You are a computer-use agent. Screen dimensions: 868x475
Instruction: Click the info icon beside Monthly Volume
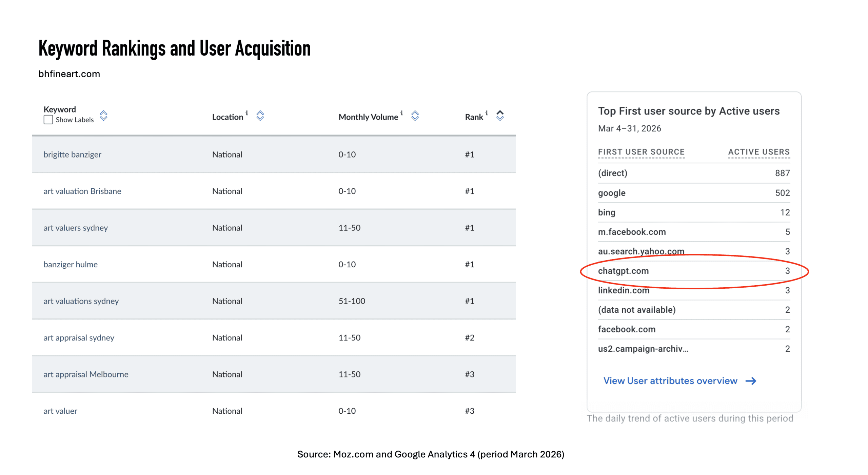pos(401,113)
